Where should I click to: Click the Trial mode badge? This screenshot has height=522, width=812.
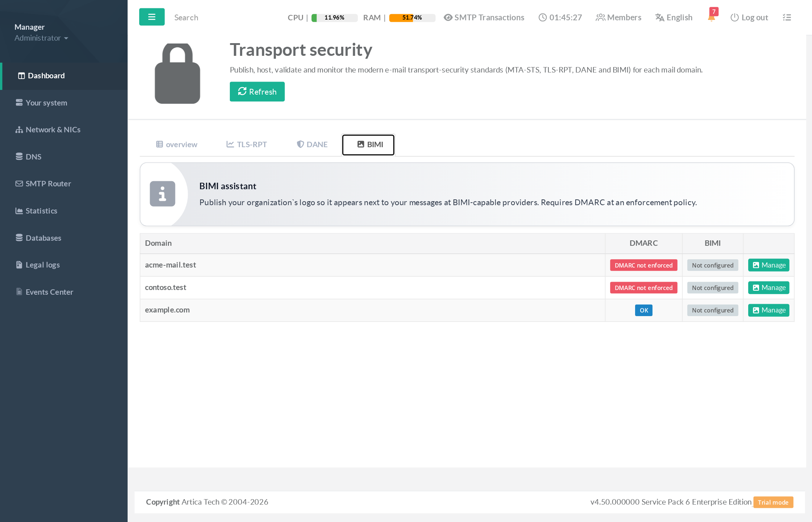pyautogui.click(x=773, y=502)
